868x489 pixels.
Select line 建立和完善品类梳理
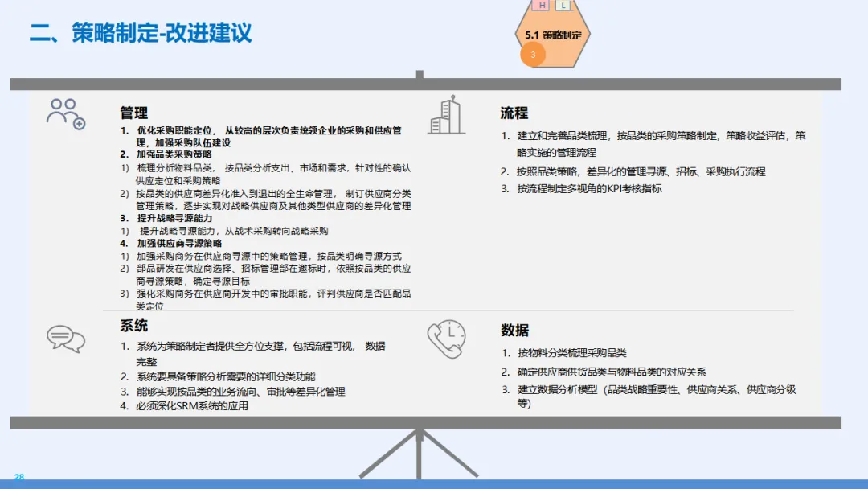(653, 144)
